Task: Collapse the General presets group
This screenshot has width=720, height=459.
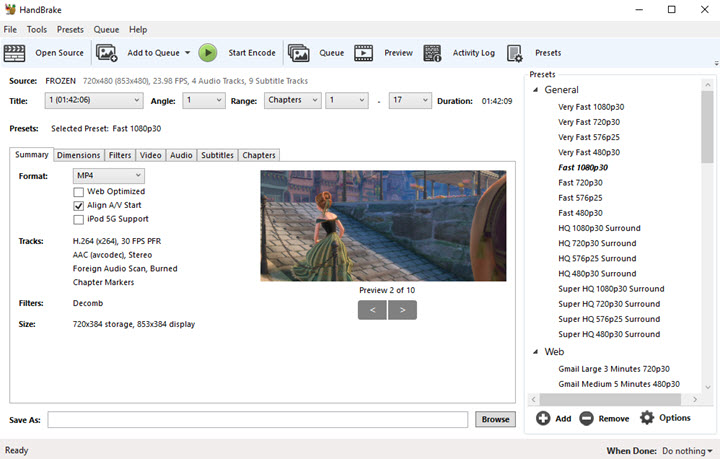Action: click(535, 90)
